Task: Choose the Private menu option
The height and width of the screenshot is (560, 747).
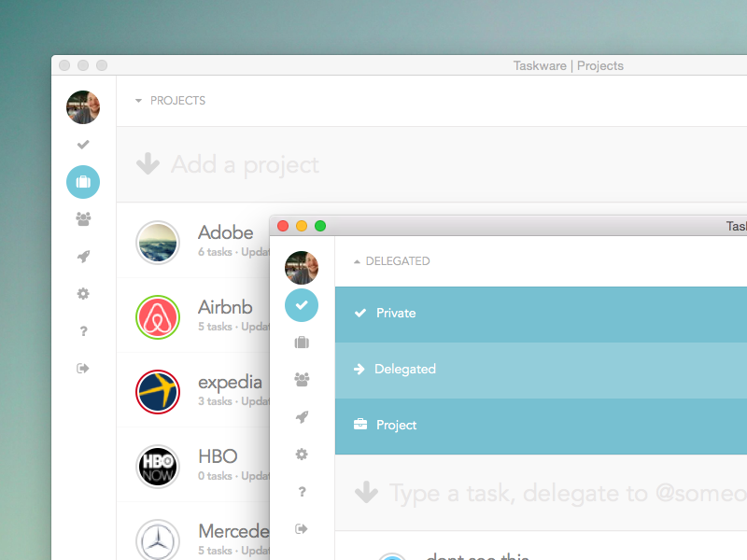Action: (541, 314)
